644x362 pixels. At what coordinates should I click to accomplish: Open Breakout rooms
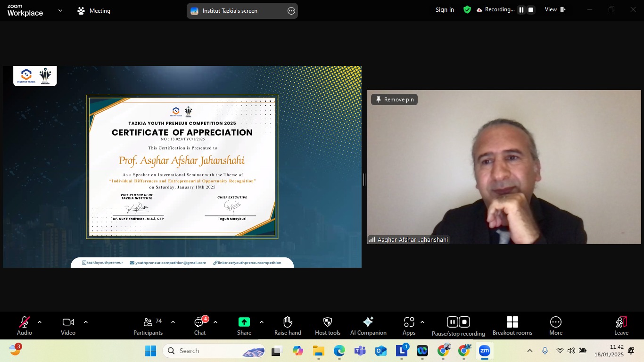[x=512, y=326]
